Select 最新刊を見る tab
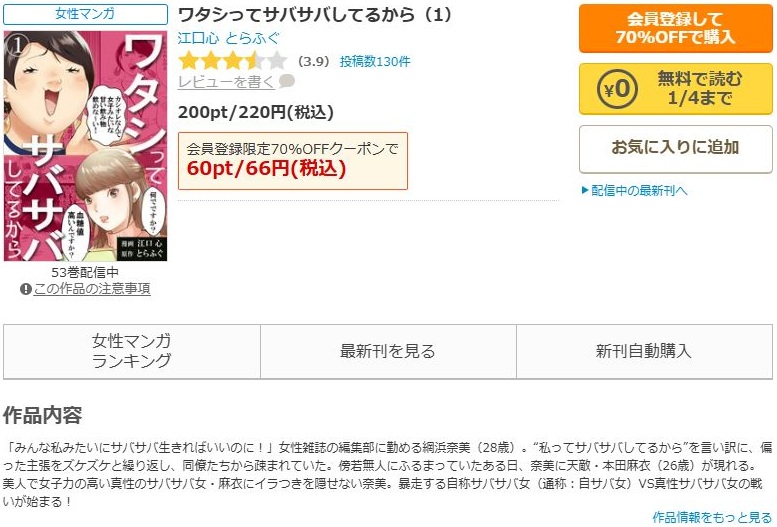Screen dimensions: 777x527 [388, 351]
